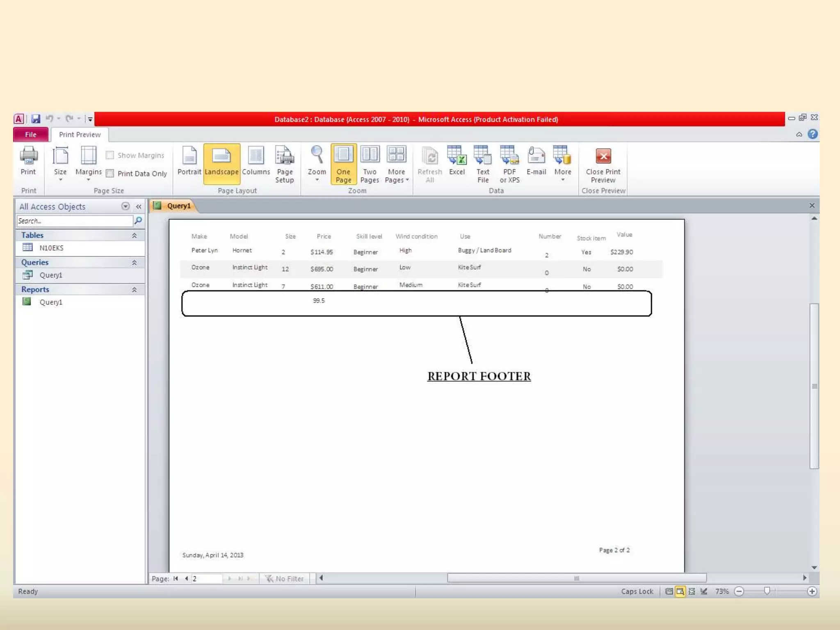840x630 pixels.
Task: Click the Print icon in the ribbon
Action: click(28, 160)
